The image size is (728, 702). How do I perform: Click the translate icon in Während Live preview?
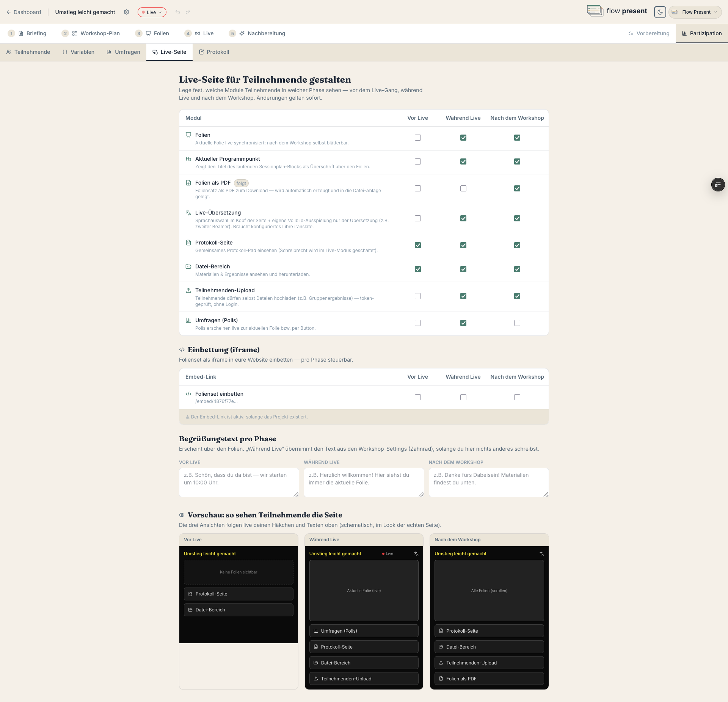pyautogui.click(x=416, y=554)
